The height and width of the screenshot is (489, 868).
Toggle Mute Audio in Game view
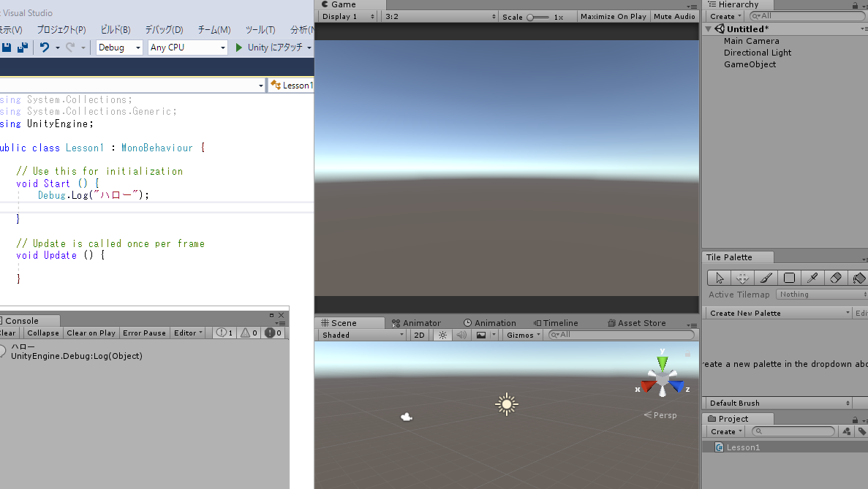coord(674,17)
